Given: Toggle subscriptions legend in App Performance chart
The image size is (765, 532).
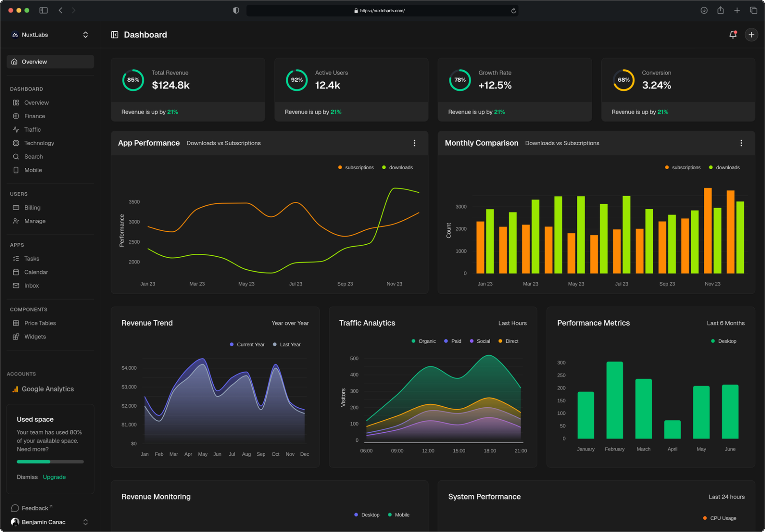Looking at the screenshot, I should point(358,167).
